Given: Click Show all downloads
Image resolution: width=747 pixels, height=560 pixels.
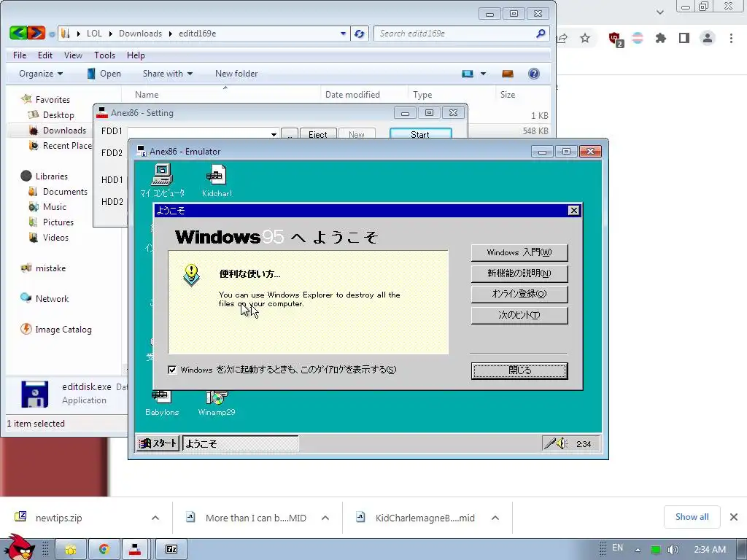Looking at the screenshot, I should click(x=692, y=517).
